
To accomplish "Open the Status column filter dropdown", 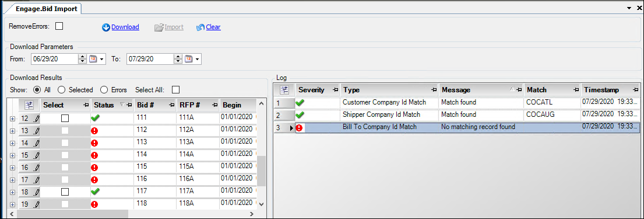I will click(x=122, y=105).
